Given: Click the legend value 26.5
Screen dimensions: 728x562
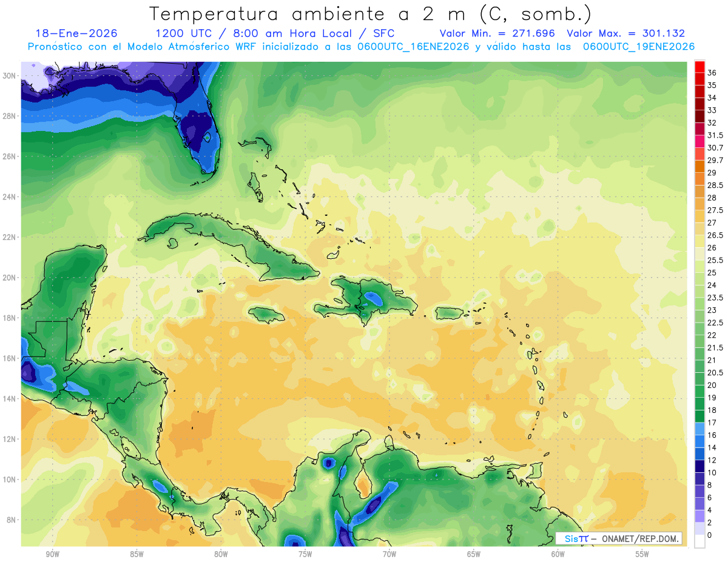Looking at the screenshot, I should pos(715,235).
